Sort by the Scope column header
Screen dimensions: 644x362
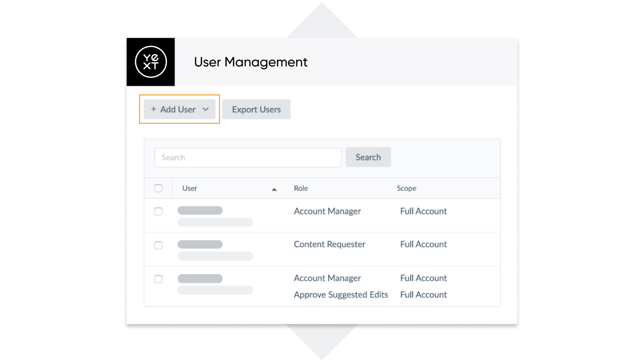[406, 188]
